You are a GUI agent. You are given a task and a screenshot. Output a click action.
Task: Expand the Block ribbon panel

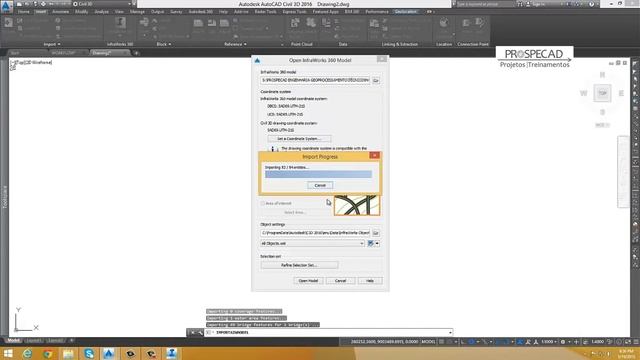(164, 44)
